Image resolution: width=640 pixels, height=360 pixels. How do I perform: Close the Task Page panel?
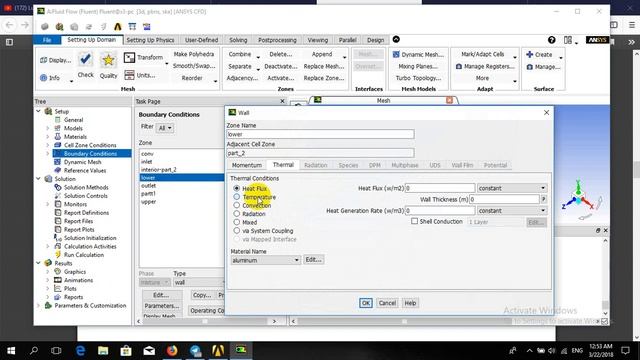pos(282,101)
